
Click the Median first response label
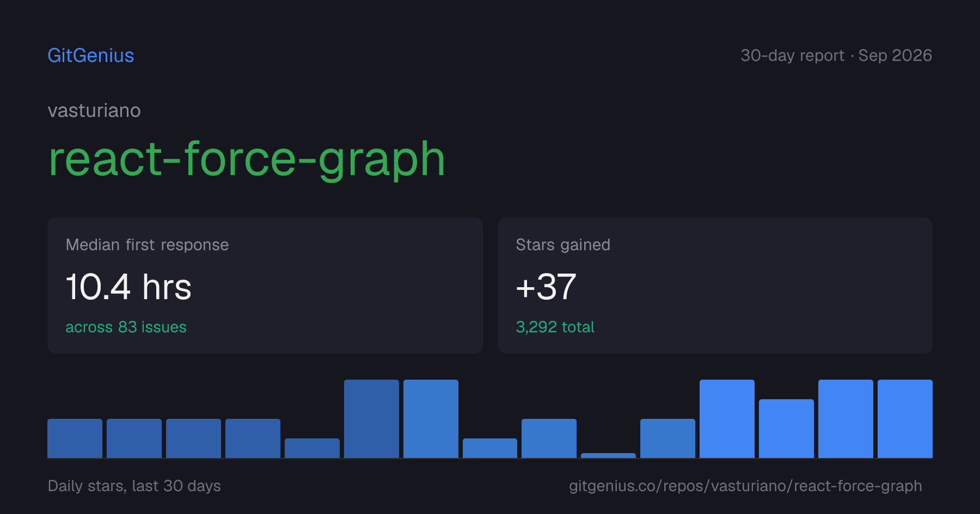point(147,245)
